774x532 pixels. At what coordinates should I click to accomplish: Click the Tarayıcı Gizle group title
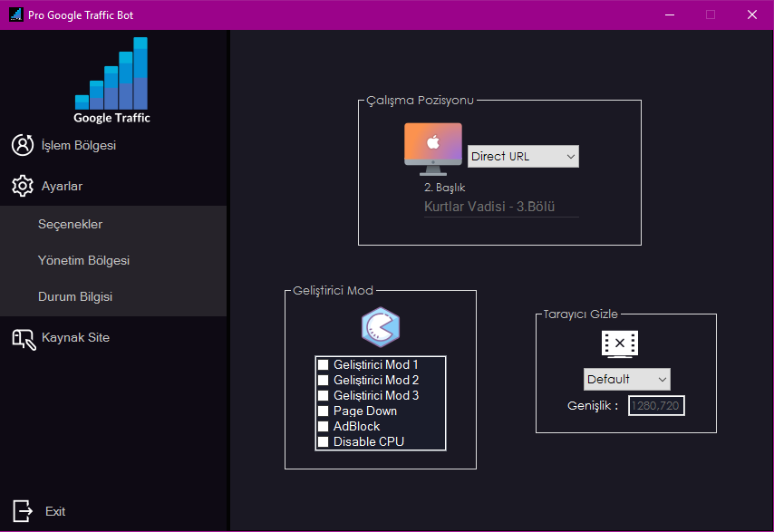pyautogui.click(x=580, y=314)
